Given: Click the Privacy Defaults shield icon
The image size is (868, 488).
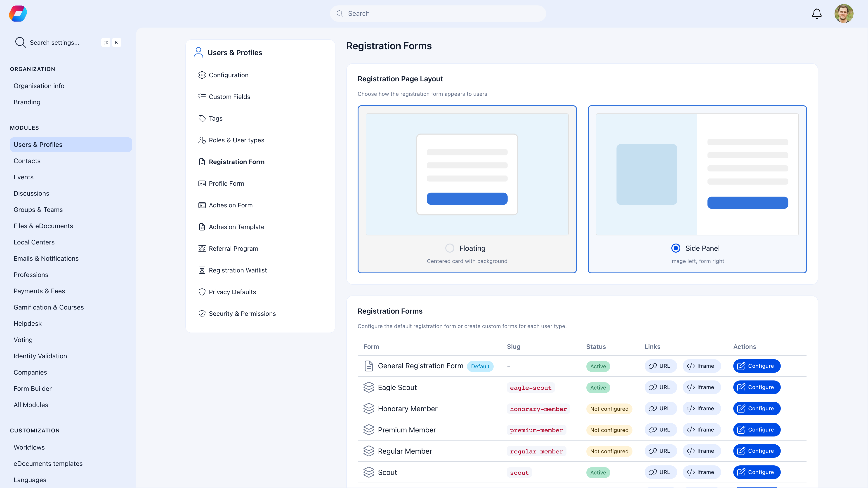Looking at the screenshot, I should coord(202,292).
